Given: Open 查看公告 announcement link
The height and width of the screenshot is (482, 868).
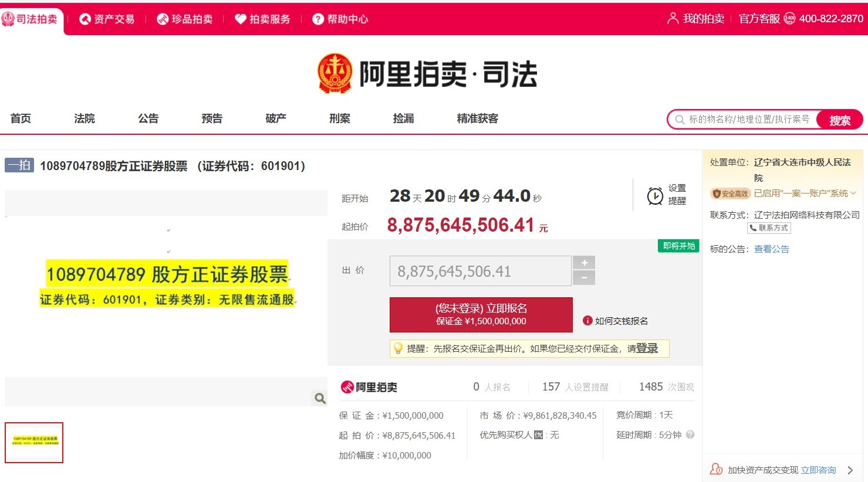Looking at the screenshot, I should click(x=772, y=249).
